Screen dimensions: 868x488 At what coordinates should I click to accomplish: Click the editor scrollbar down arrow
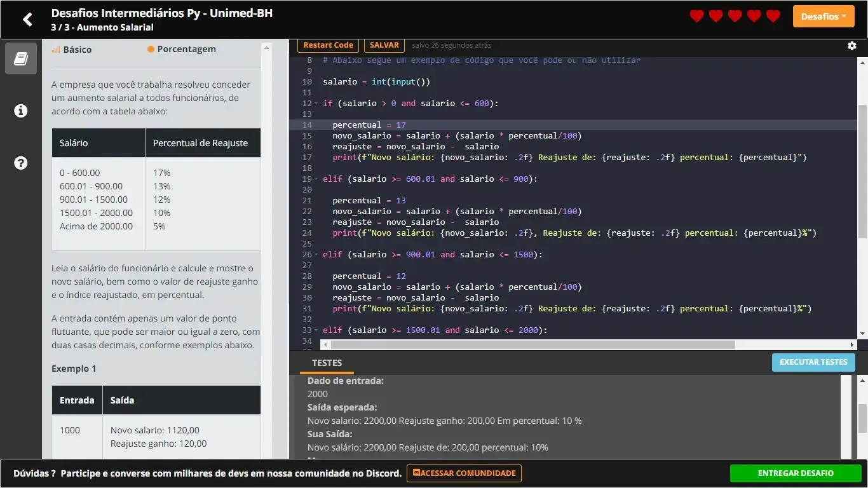coord(862,334)
